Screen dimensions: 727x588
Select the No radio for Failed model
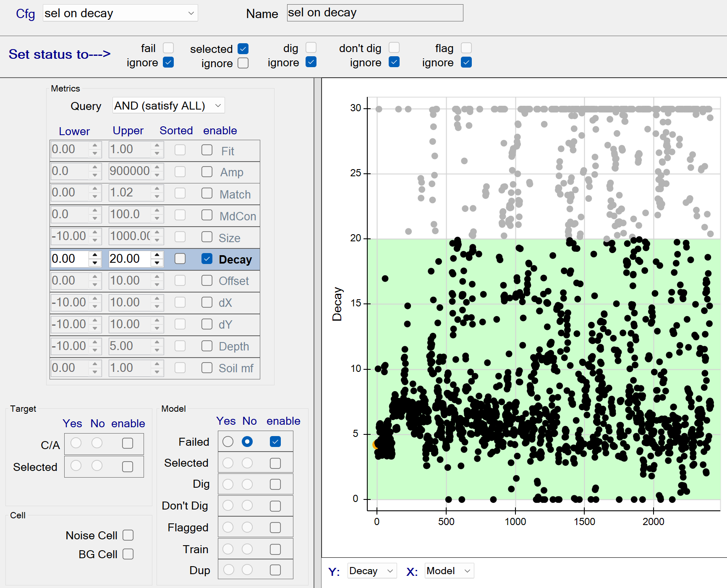[247, 442]
